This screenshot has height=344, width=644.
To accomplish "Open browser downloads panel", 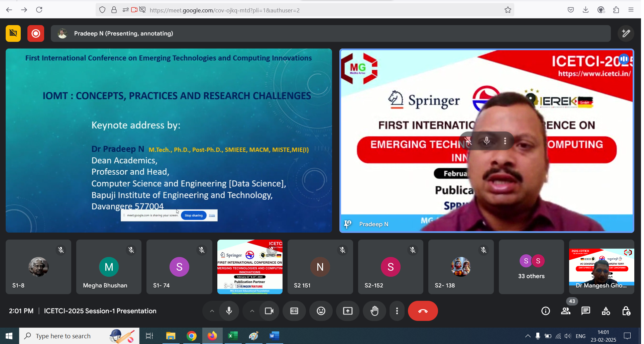I will (585, 10).
